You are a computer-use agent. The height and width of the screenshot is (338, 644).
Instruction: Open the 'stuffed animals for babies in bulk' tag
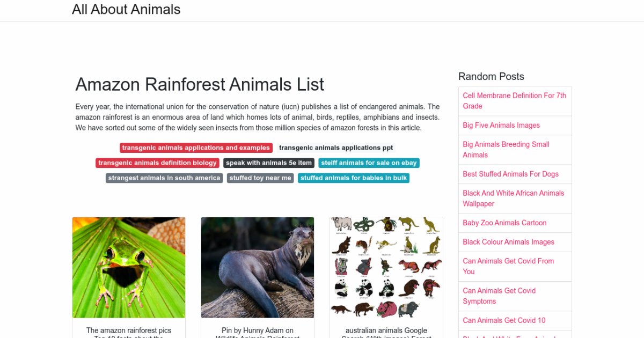click(354, 178)
